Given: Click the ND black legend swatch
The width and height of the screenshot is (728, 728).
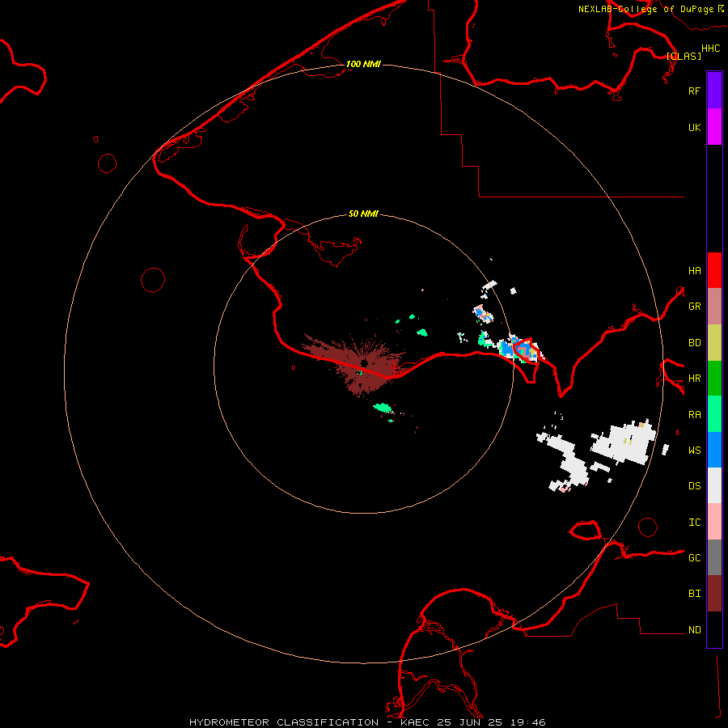Looking at the screenshot, I should point(714,629).
